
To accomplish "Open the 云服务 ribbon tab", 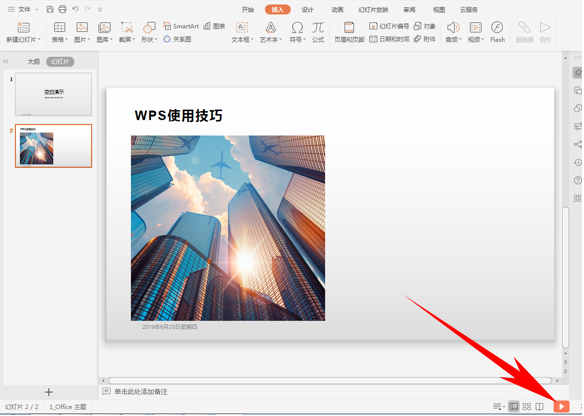I will tap(469, 10).
